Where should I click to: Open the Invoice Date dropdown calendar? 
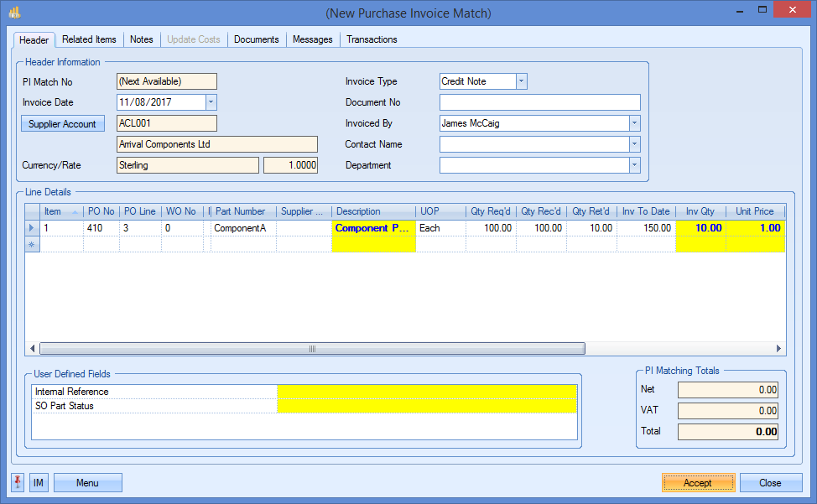tap(211, 102)
